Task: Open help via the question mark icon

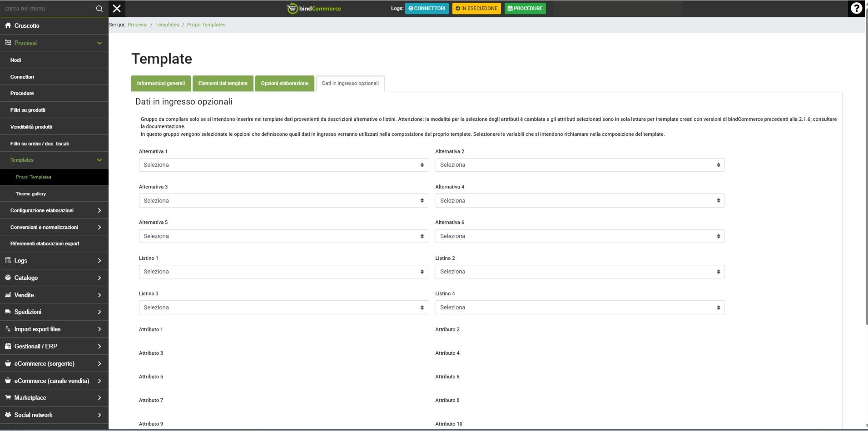Action: (856, 9)
